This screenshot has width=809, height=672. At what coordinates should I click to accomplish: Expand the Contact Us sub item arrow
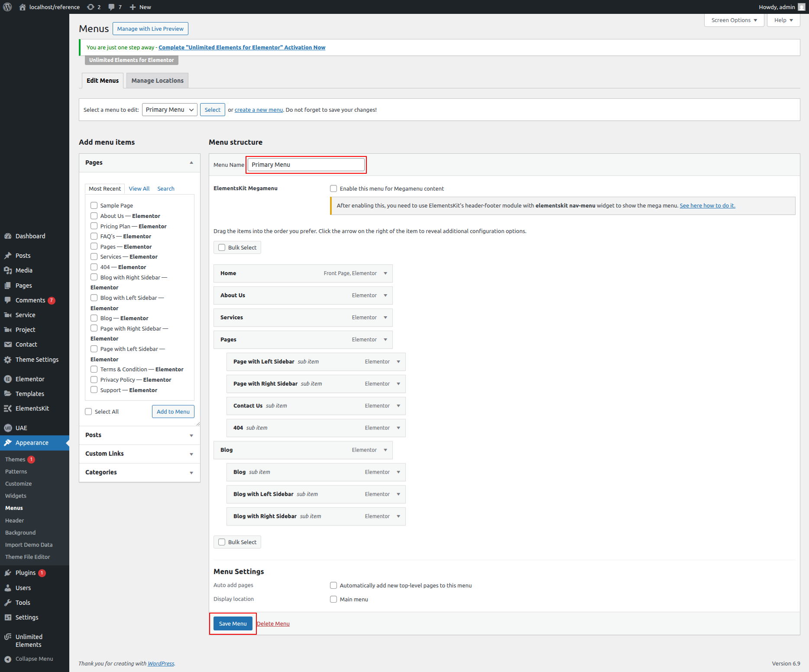398,406
